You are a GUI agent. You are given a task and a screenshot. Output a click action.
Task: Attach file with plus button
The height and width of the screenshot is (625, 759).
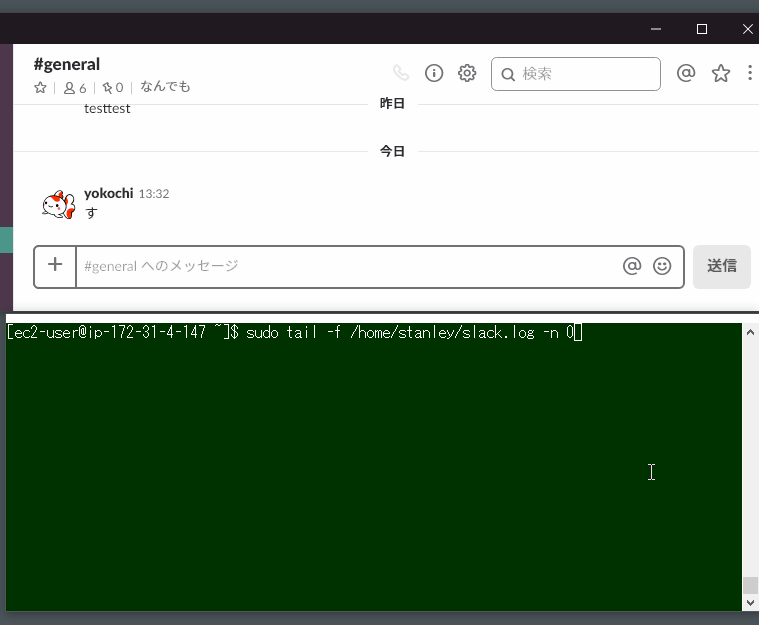pyautogui.click(x=55, y=265)
